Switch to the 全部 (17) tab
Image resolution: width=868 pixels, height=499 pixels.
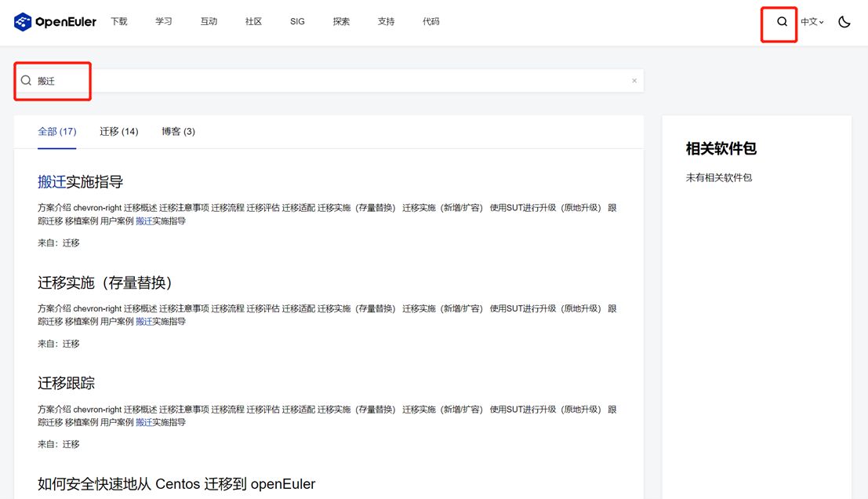point(57,132)
